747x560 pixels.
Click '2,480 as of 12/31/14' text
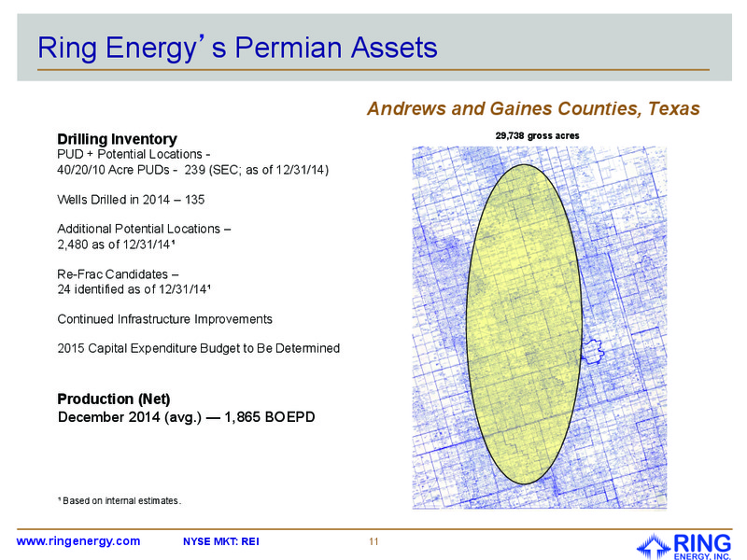click(116, 245)
